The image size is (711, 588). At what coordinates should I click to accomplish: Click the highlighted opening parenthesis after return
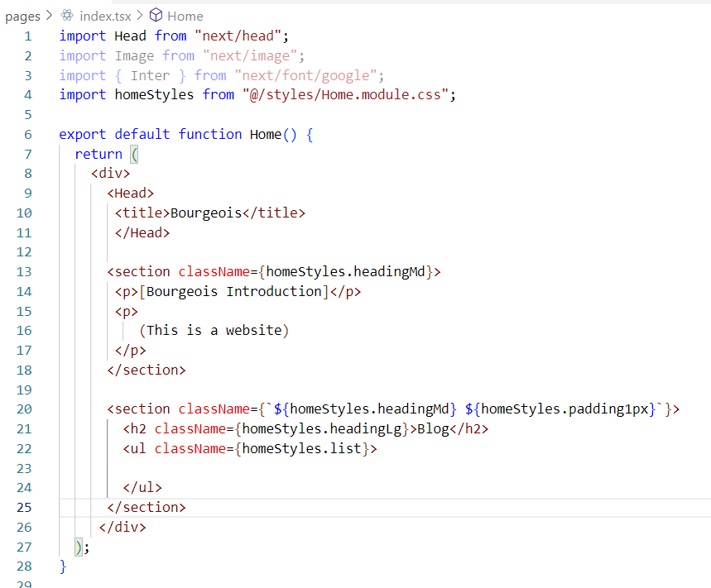[x=134, y=155]
